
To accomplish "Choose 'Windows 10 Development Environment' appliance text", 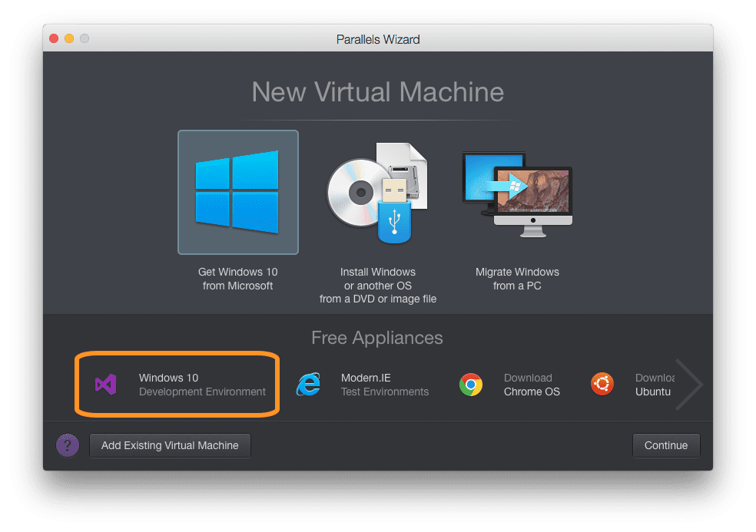I will point(202,385).
